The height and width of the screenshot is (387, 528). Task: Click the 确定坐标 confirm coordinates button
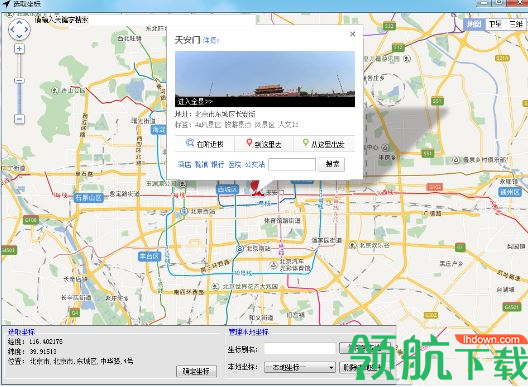tap(196, 371)
